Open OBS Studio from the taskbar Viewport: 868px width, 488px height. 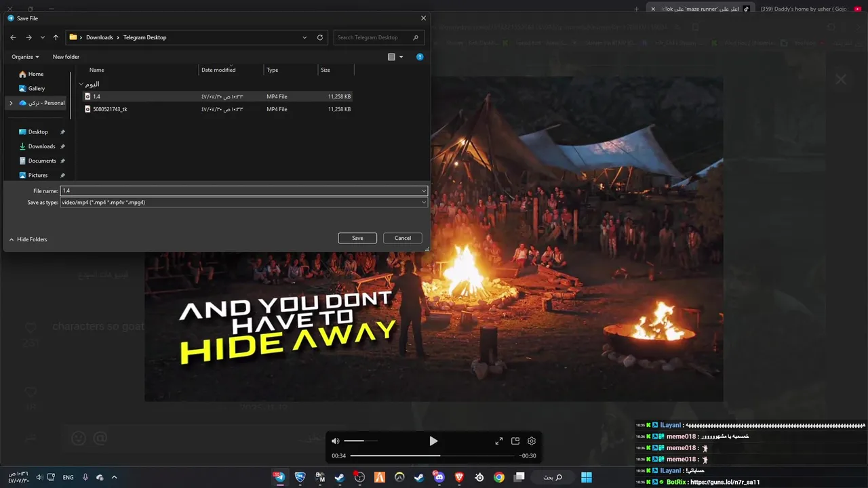coord(359,477)
